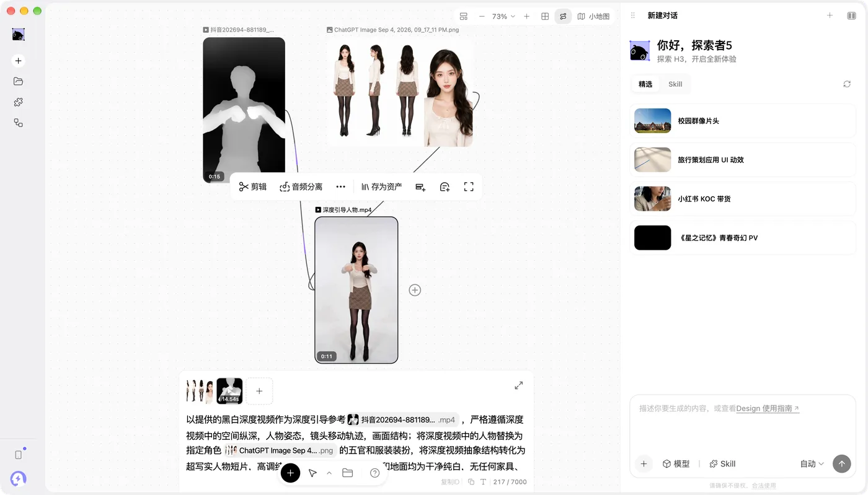
Task: Click the 模型 model button
Action: (x=676, y=464)
